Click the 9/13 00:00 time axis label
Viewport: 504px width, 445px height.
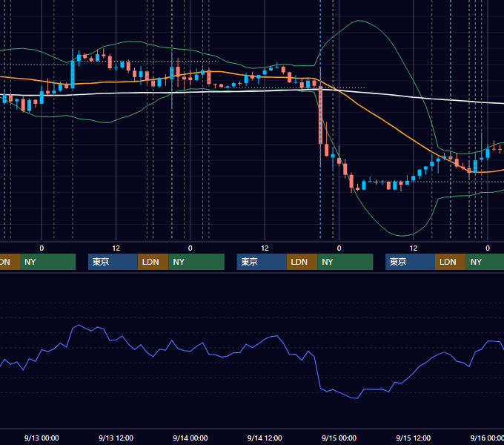tap(42, 438)
